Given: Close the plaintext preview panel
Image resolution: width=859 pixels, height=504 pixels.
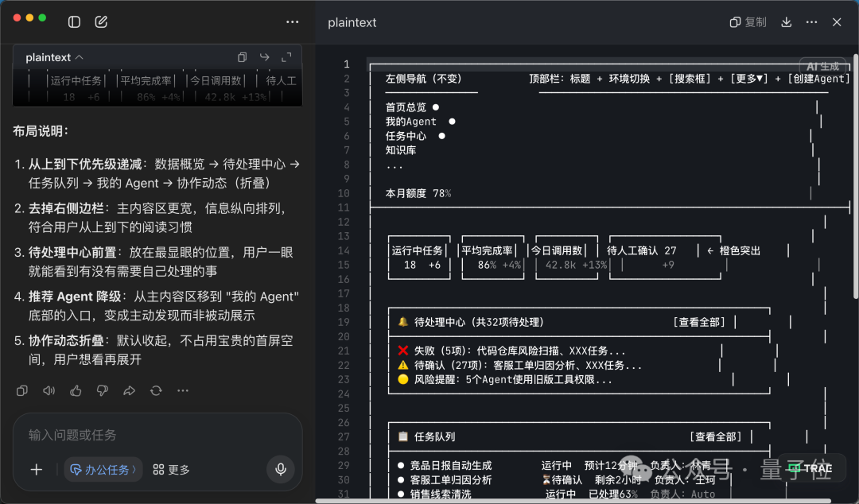Looking at the screenshot, I should coord(837,22).
